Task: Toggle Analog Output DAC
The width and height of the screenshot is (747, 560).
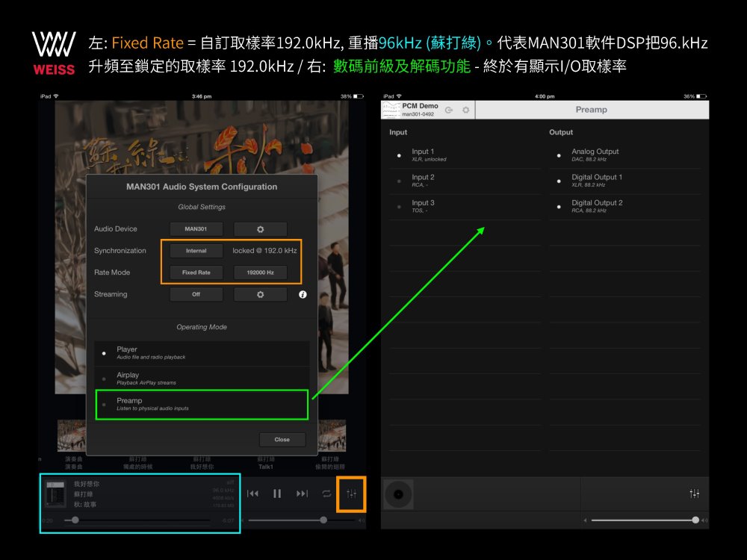Action: 624,155
